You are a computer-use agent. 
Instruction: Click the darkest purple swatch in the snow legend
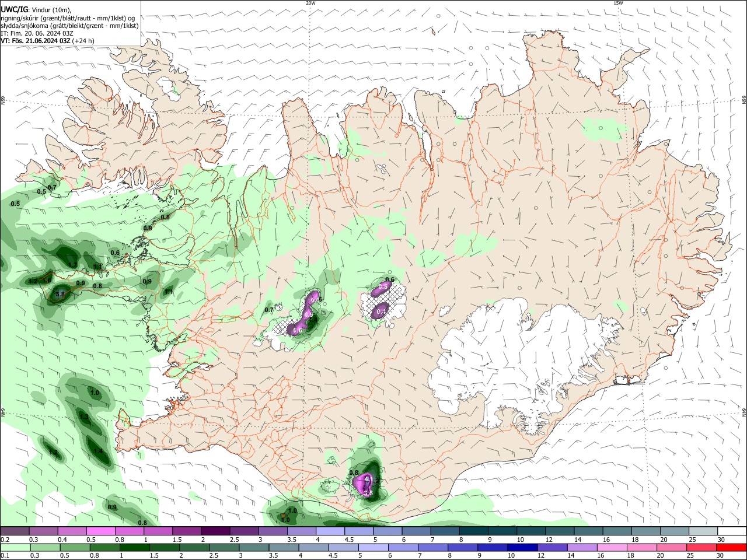tap(215, 531)
